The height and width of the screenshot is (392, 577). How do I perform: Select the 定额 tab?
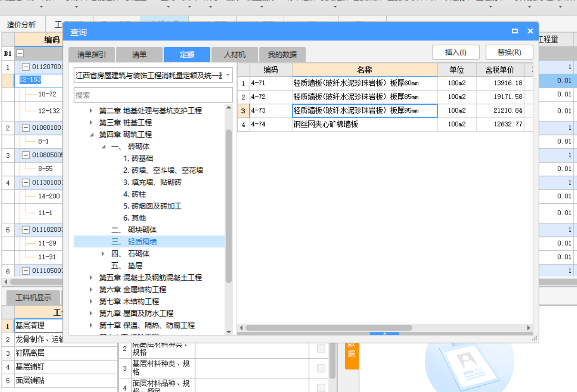click(187, 55)
